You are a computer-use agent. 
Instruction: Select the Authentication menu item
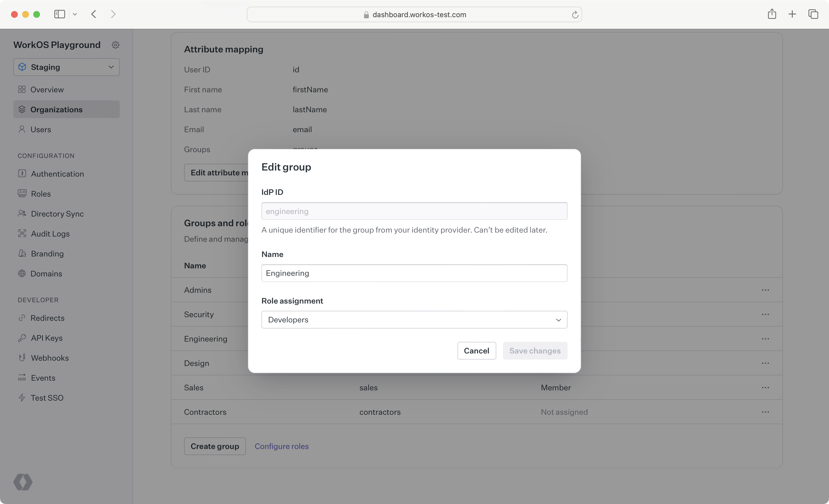(57, 174)
